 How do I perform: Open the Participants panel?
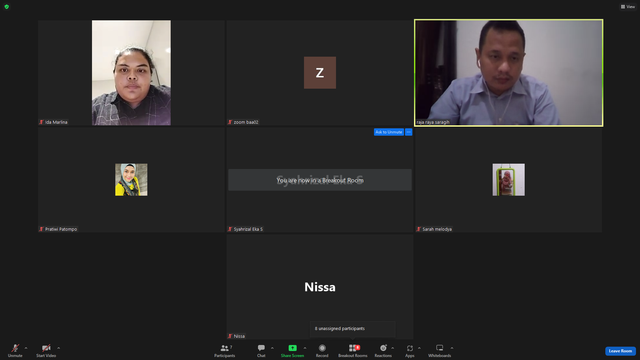[x=224, y=350]
